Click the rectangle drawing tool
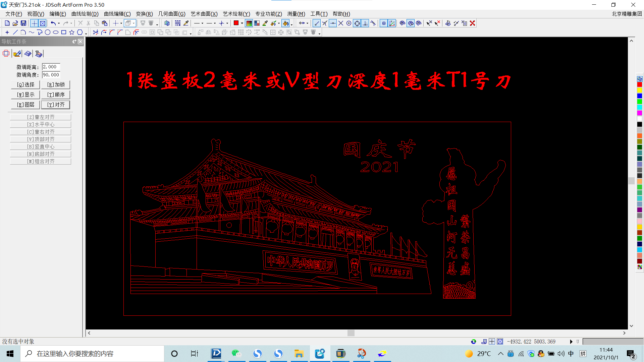Viewport: 644px width, 362px height. tap(64, 32)
